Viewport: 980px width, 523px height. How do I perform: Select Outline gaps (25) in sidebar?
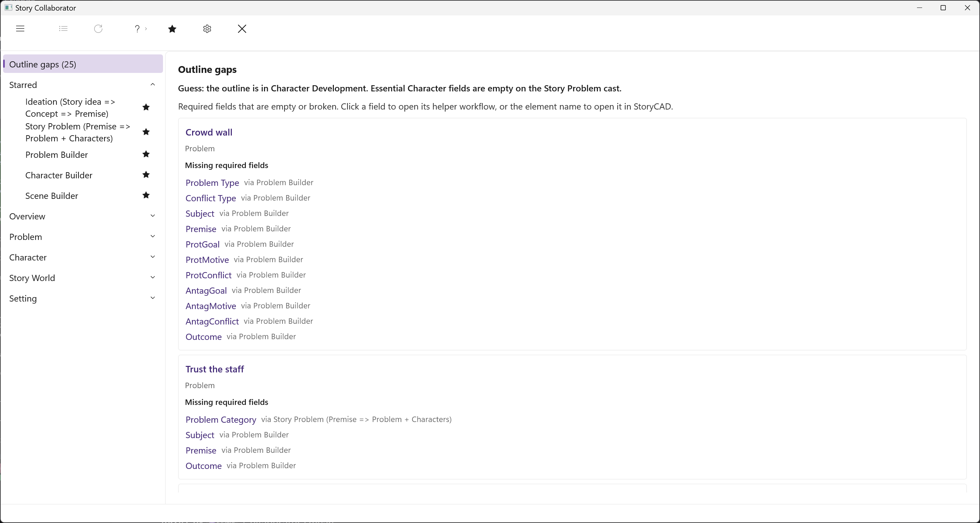point(83,64)
